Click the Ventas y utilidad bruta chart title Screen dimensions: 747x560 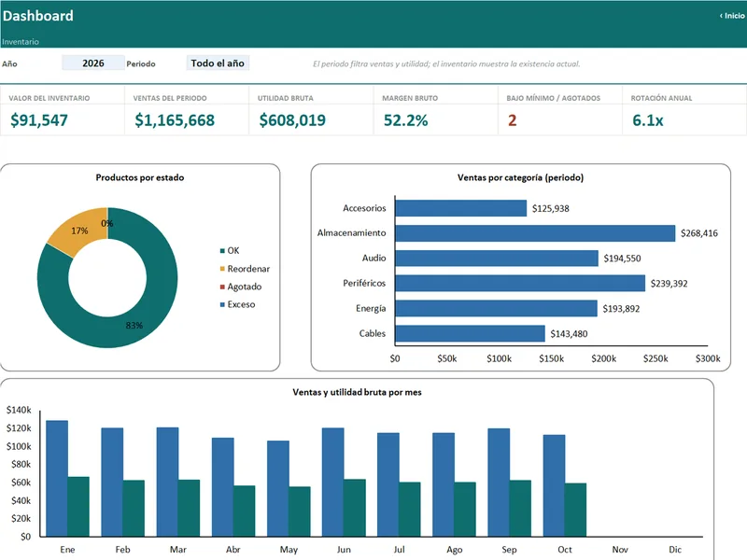coord(357,392)
